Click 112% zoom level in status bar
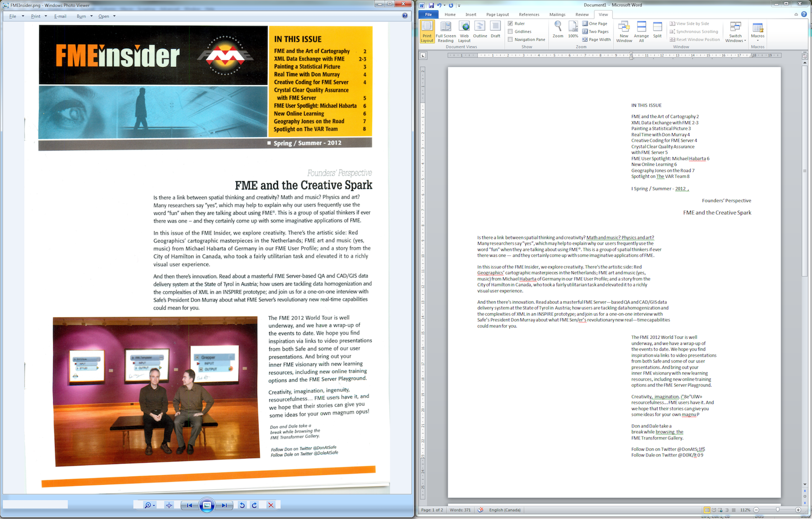This screenshot has height=519, width=812. [x=745, y=510]
